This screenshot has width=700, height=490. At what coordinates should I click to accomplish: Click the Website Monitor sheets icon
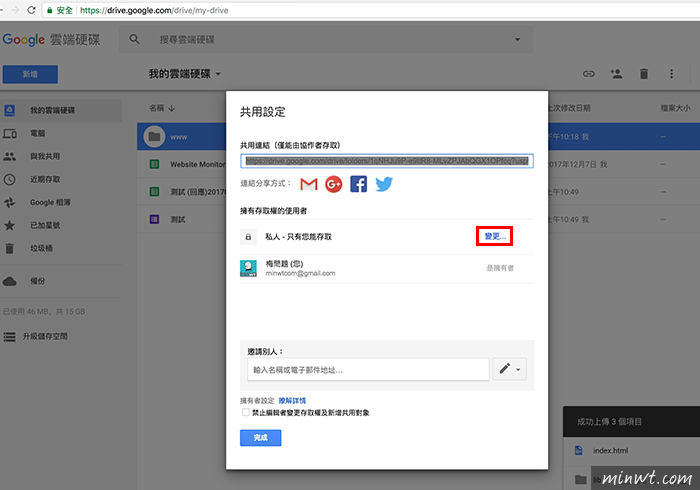(x=154, y=164)
